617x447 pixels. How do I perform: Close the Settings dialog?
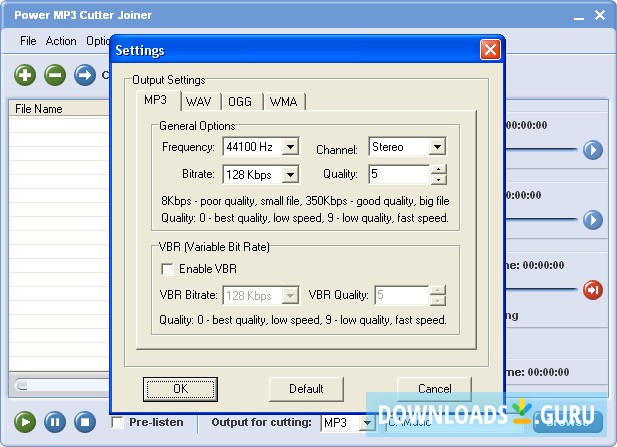490,50
